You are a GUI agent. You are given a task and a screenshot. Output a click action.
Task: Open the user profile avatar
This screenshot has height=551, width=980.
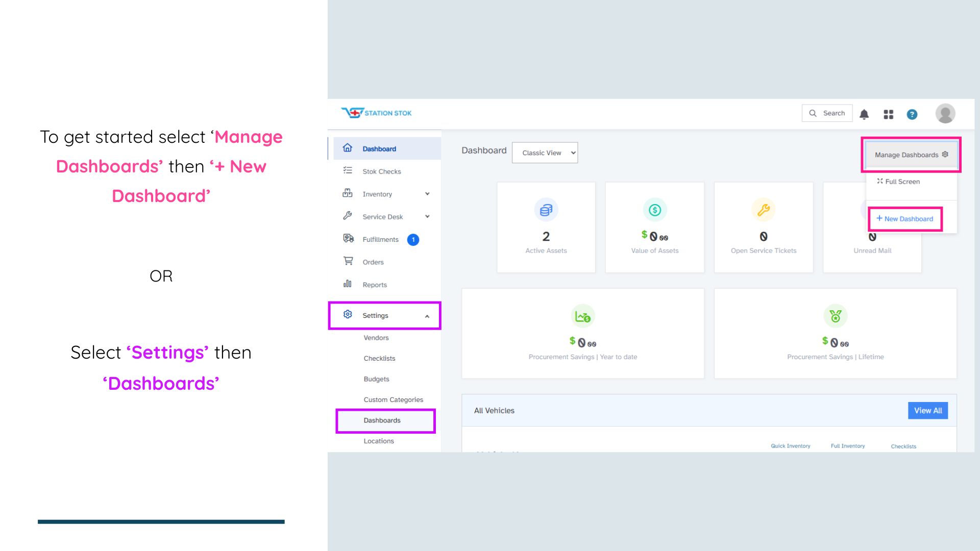point(945,113)
